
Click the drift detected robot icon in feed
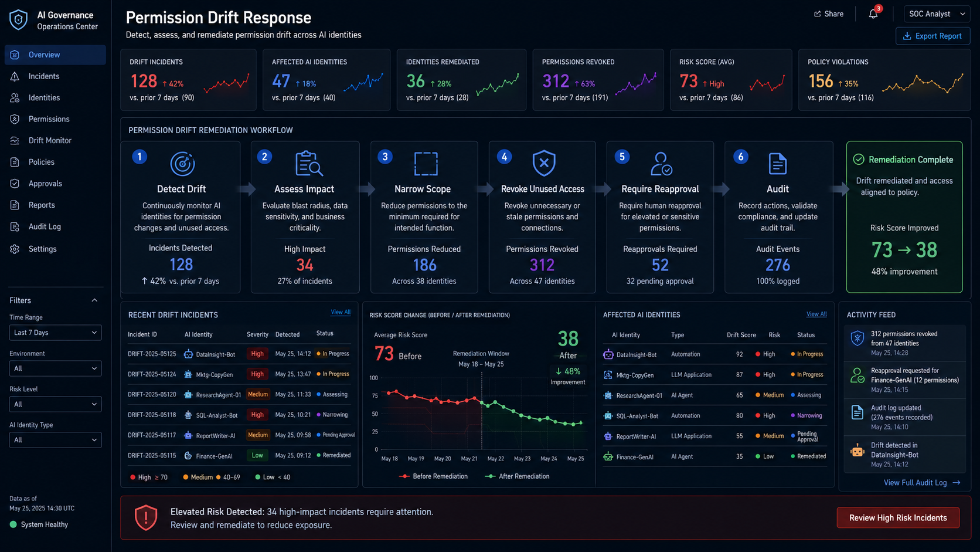click(x=857, y=451)
